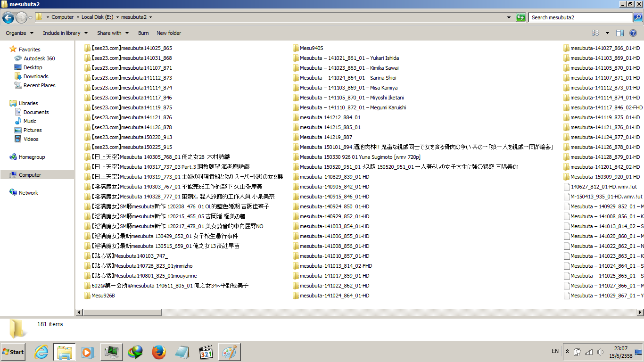Click the 181 items status text
This screenshot has width=644, height=362.
[50, 324]
